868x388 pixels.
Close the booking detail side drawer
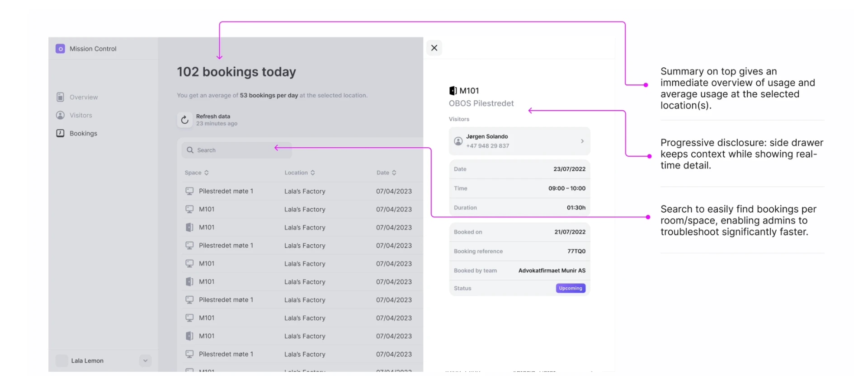(434, 48)
